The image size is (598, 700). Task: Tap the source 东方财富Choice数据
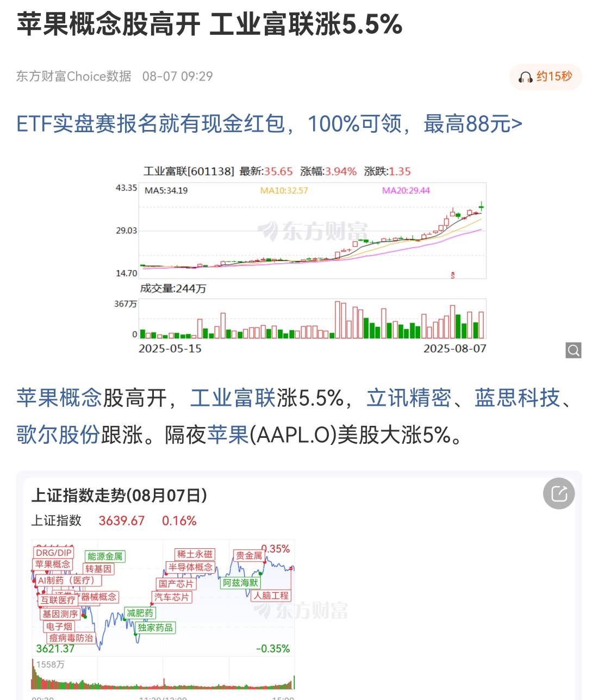[x=74, y=76]
